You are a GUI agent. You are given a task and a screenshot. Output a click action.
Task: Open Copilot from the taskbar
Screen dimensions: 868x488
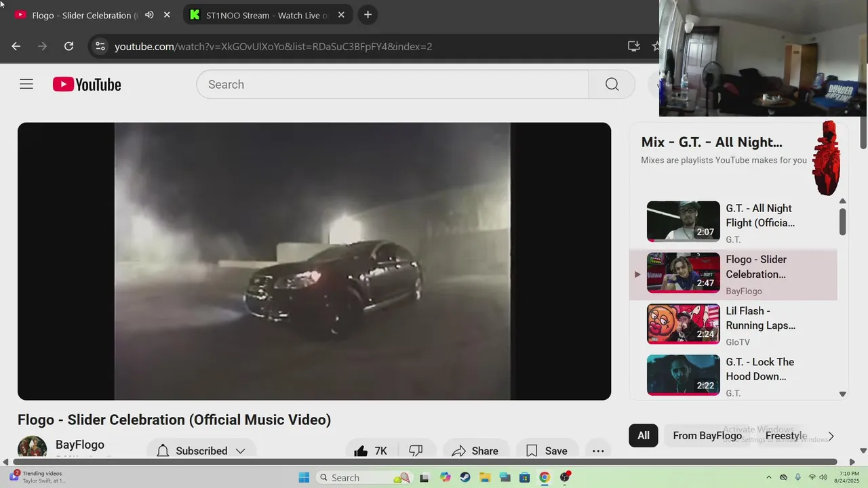point(445,477)
